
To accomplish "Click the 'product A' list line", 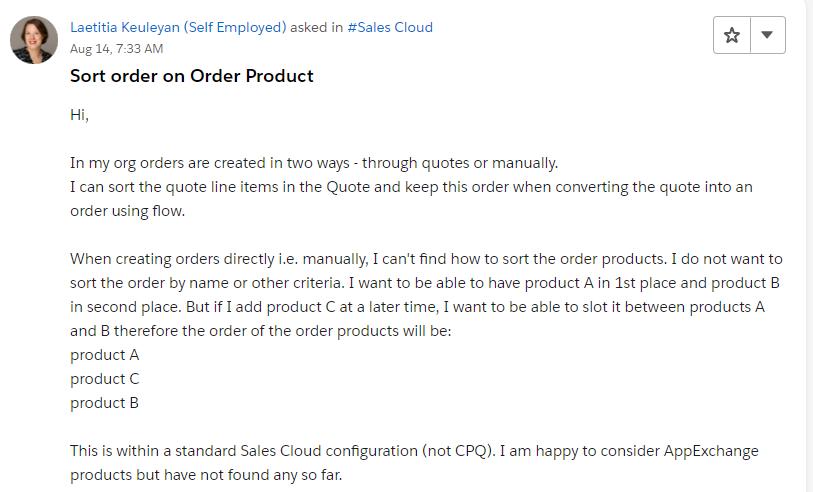I will (105, 355).
